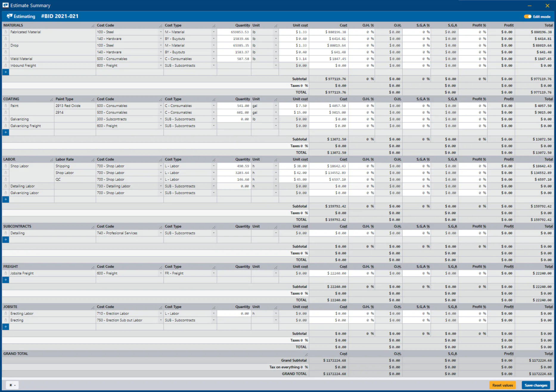Open Cost Type dropdown for Weld Material
556x392 pixels.
[214, 59]
